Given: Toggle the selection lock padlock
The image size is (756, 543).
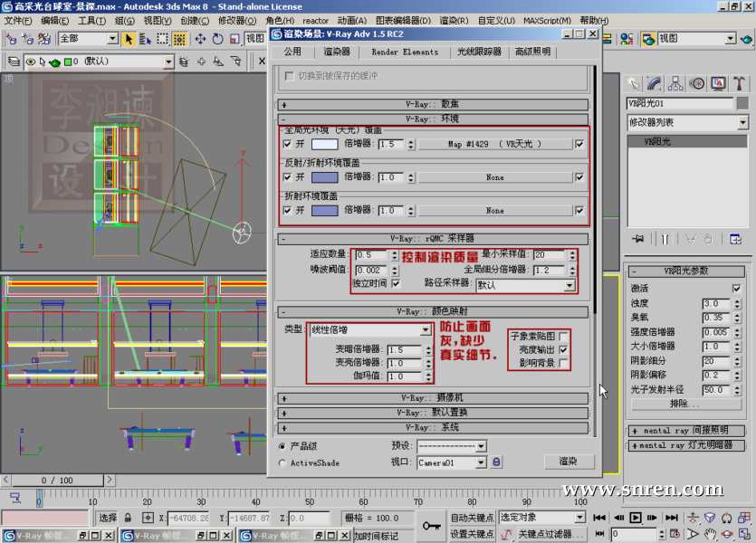Looking at the screenshot, I should 128,518.
